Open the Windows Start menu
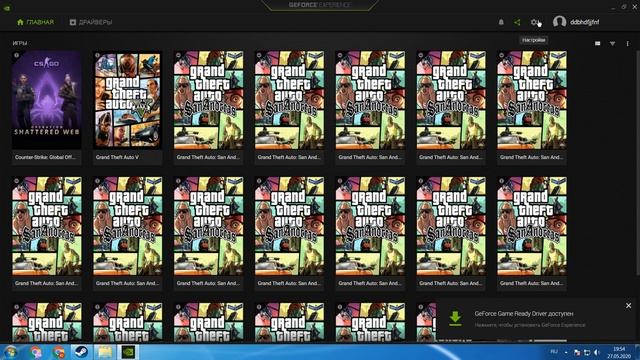This screenshot has height=360, width=640. pyautogui.click(x=11, y=352)
